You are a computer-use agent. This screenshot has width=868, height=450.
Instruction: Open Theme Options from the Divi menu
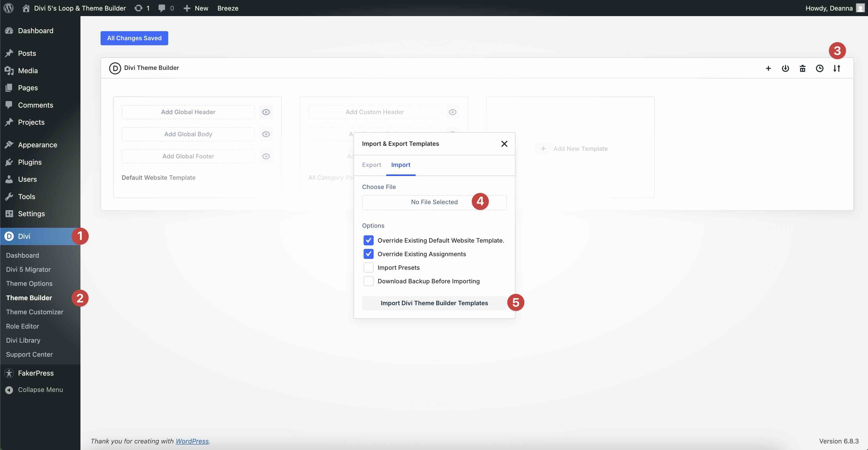(x=29, y=283)
